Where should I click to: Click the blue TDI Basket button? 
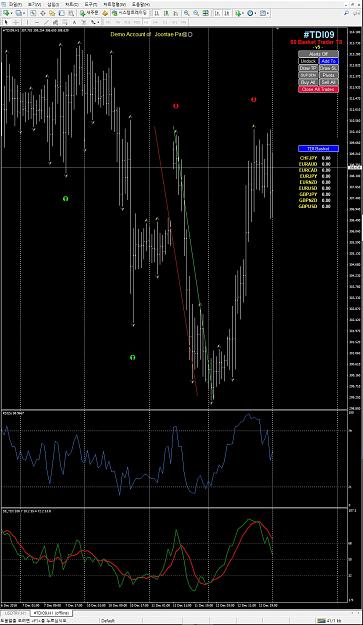pos(318,149)
